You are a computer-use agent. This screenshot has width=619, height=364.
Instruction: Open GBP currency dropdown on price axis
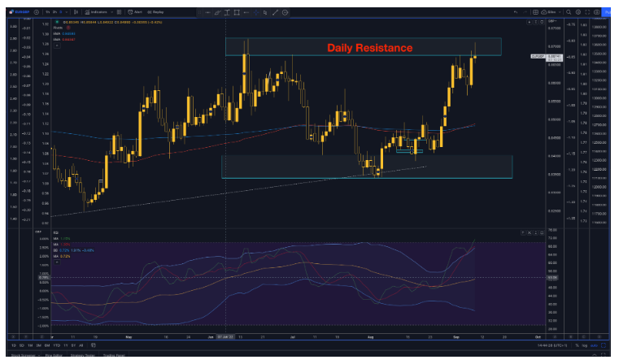(551, 21)
